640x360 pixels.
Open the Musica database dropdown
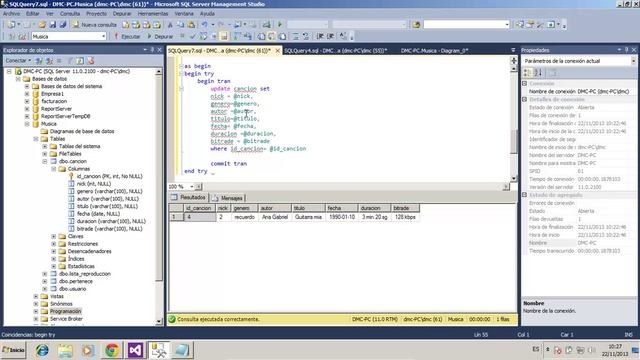[104, 36]
